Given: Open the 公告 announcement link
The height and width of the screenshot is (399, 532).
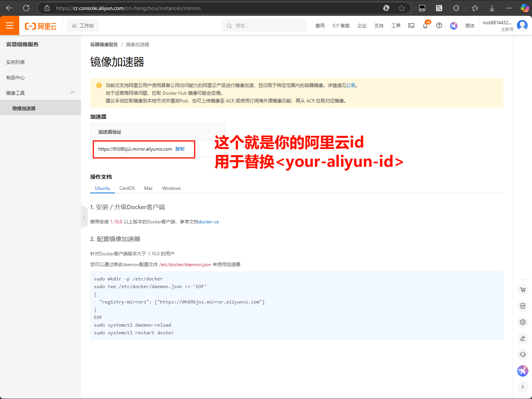Looking at the screenshot, I should tap(351, 85).
